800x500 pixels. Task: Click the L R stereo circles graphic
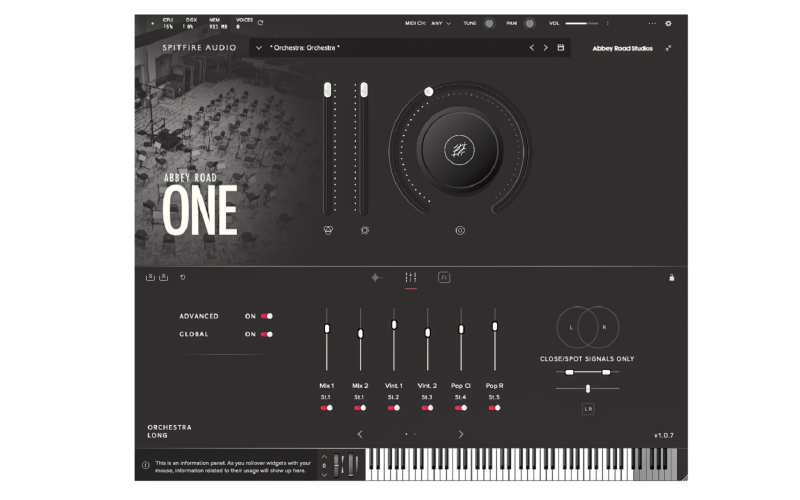tap(587, 327)
